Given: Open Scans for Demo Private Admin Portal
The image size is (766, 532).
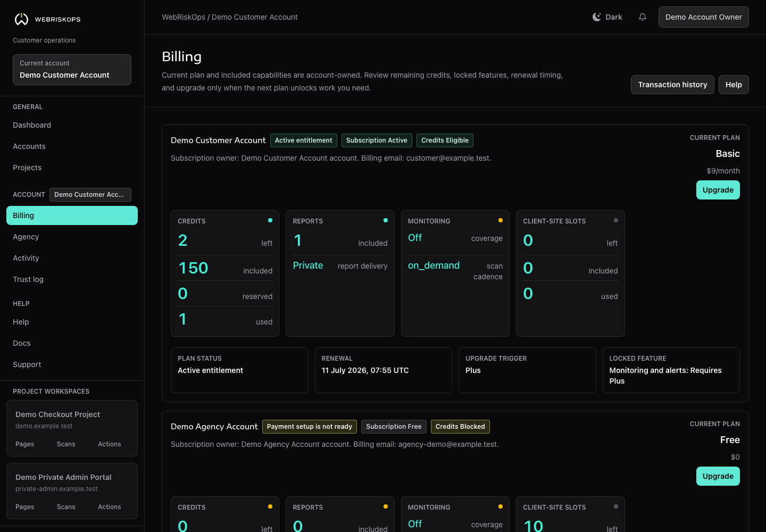Looking at the screenshot, I should 66,507.
